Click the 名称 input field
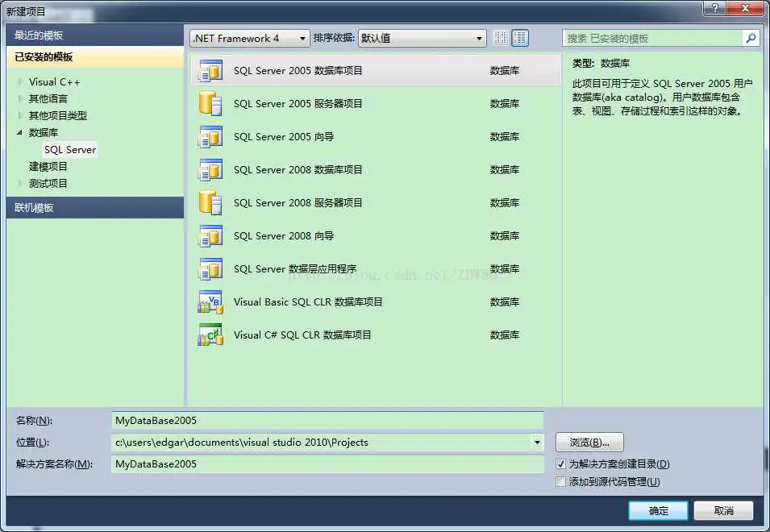The width and height of the screenshot is (770, 532). tap(327, 421)
